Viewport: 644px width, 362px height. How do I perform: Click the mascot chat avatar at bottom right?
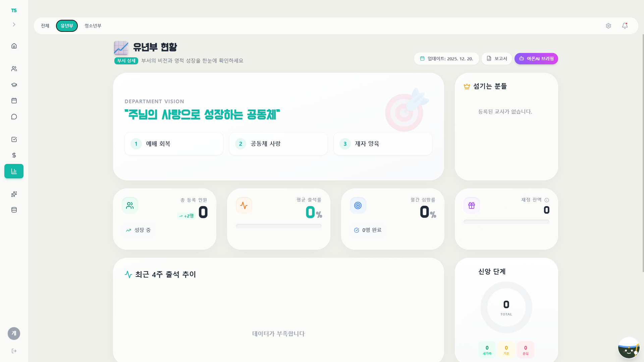coord(629,348)
